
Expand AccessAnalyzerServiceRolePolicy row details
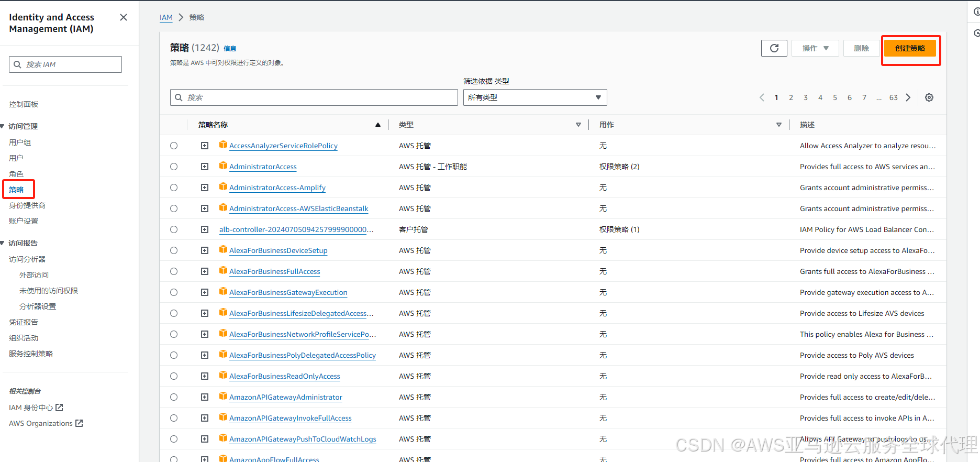[205, 146]
